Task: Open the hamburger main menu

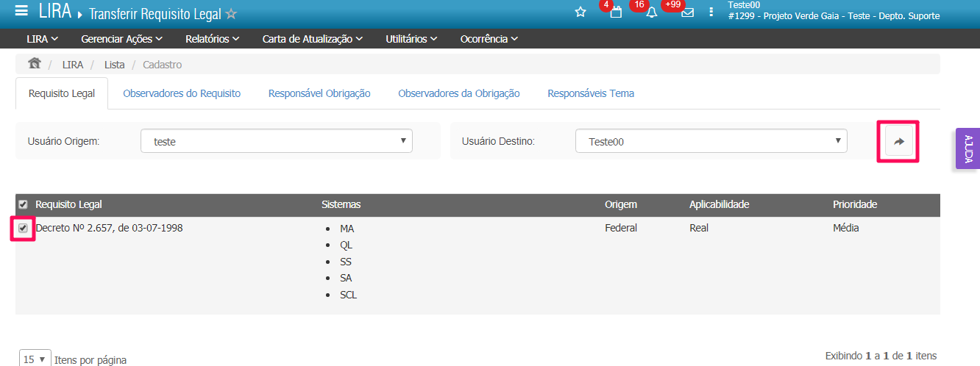Action: pyautogui.click(x=21, y=12)
